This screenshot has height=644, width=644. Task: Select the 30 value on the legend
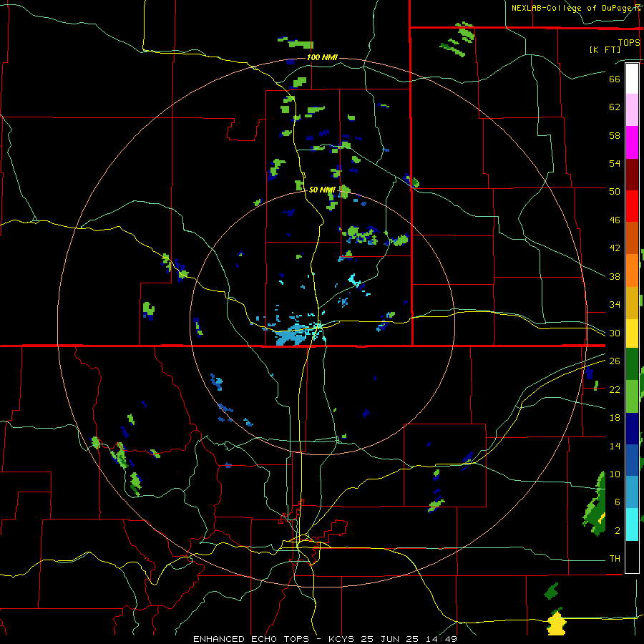point(615,333)
